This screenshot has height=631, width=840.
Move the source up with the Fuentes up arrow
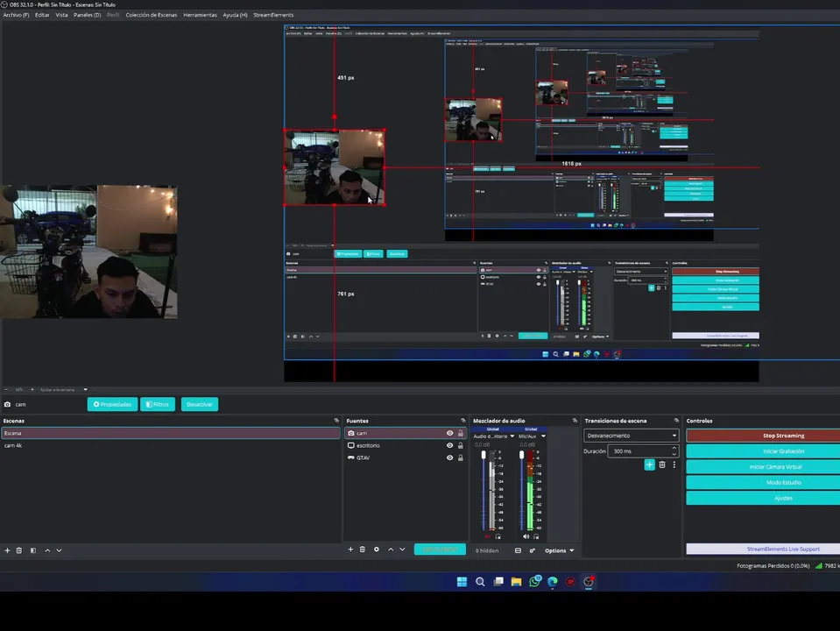391,549
